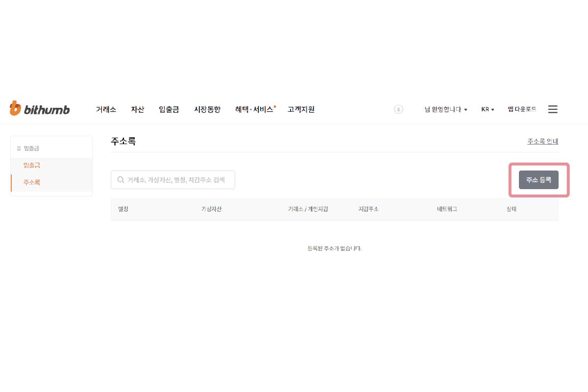Click the magnifier icon in search box
This screenshot has width=588, height=392.
tap(121, 180)
